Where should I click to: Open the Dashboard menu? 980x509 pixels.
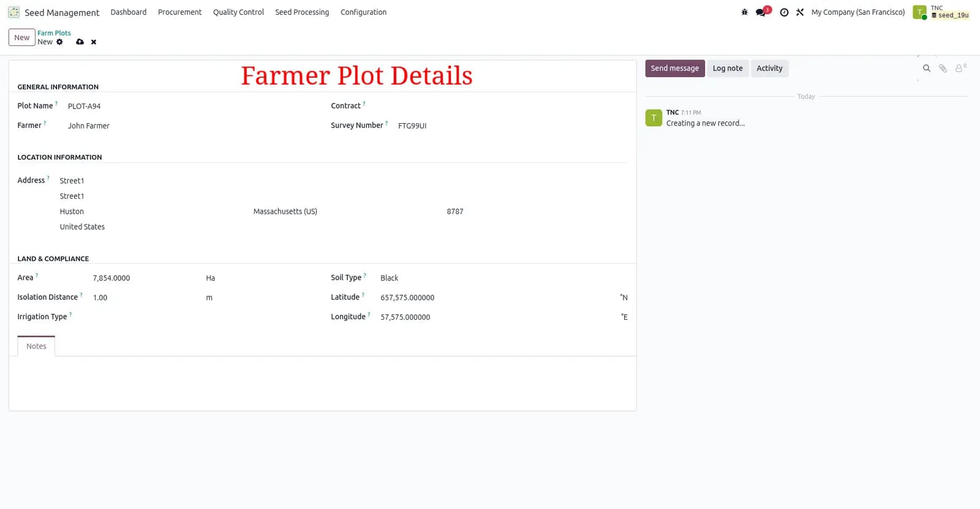click(x=129, y=12)
